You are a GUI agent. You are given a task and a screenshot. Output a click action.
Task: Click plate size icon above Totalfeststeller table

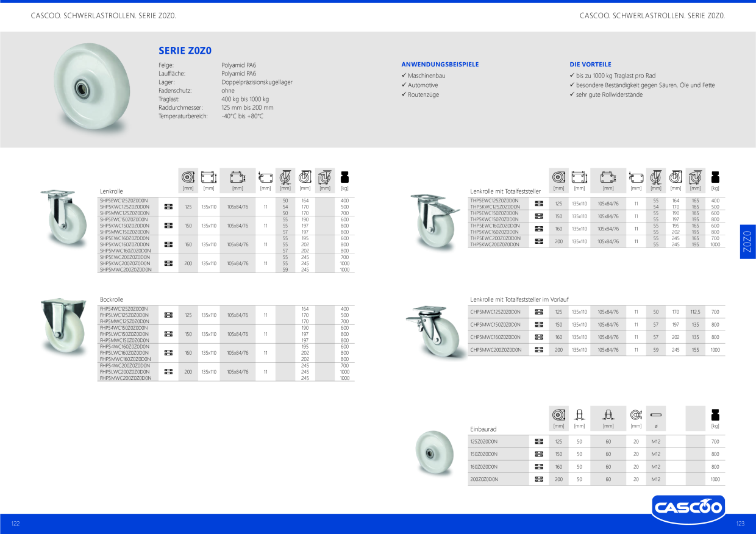click(x=579, y=177)
